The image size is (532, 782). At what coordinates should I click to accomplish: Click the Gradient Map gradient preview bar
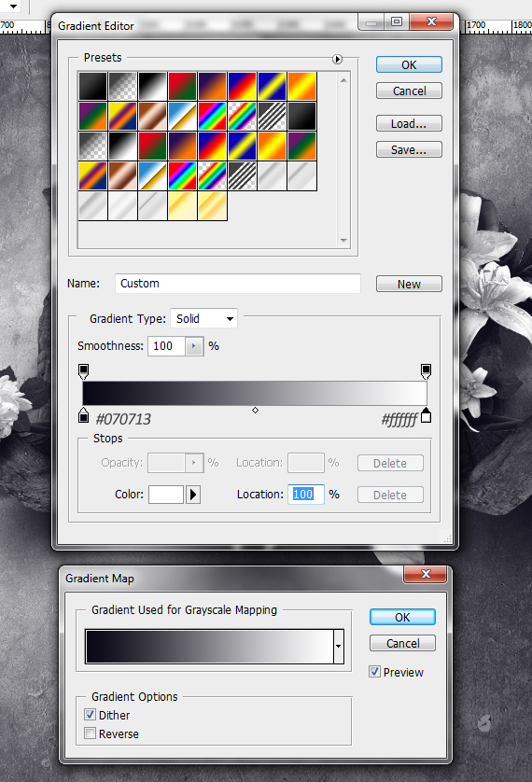coord(209,647)
